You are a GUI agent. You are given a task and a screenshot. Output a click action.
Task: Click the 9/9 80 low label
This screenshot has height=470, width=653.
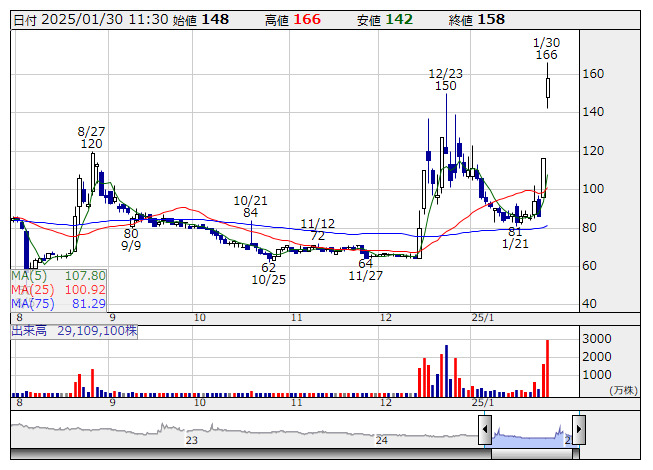pos(131,239)
